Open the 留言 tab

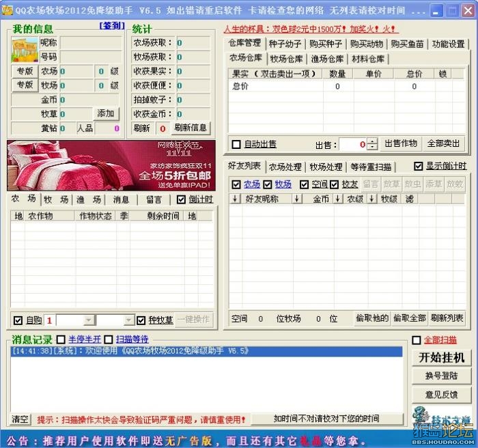[x=154, y=200]
